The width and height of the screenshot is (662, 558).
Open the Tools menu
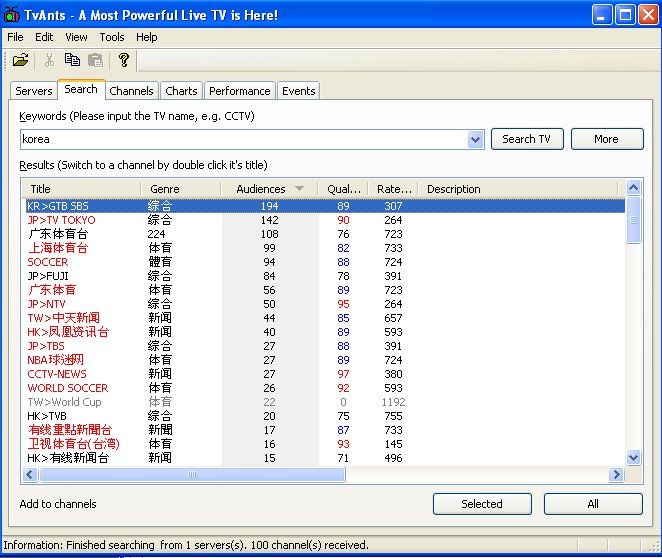[x=112, y=37]
